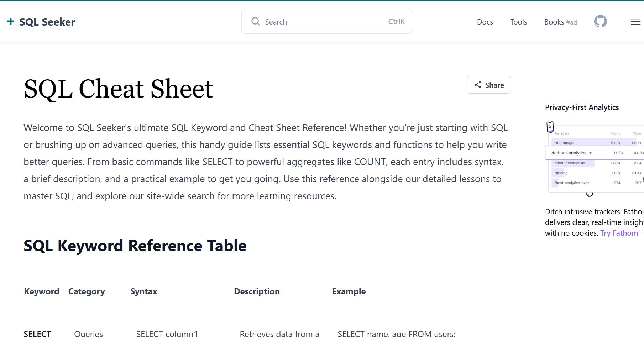
Task: Click the #ad label beside Books
Action: tap(572, 22)
